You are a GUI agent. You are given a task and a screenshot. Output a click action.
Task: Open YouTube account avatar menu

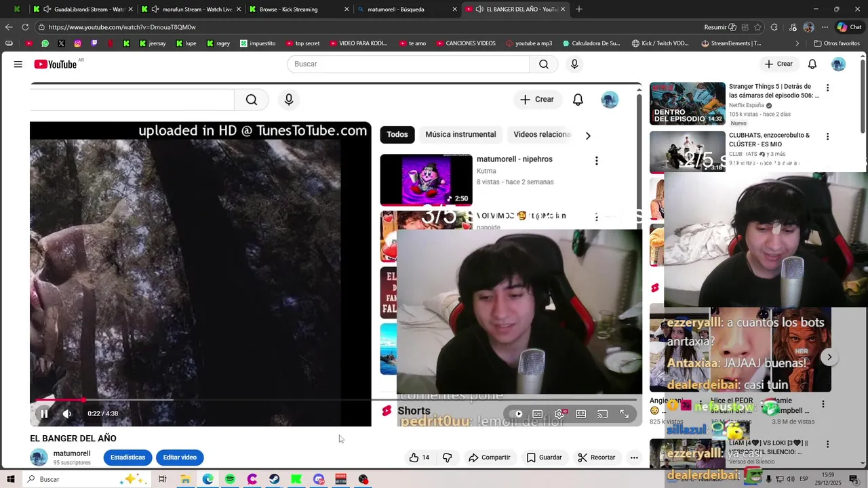pos(839,64)
